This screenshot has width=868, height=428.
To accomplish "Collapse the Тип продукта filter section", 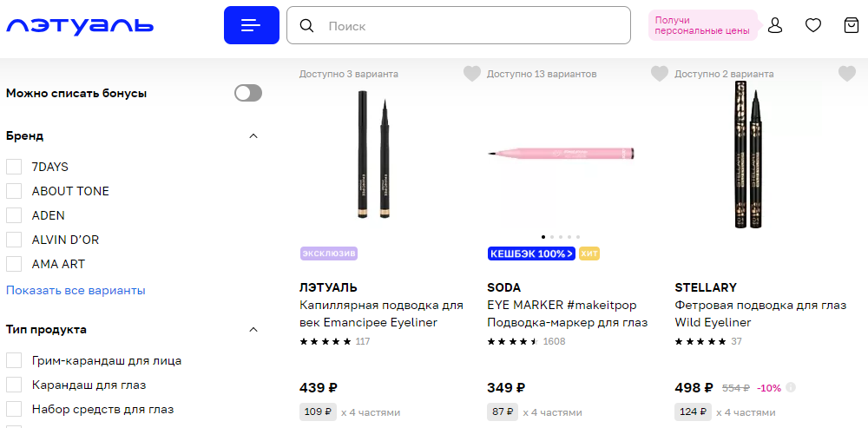I will (253, 330).
